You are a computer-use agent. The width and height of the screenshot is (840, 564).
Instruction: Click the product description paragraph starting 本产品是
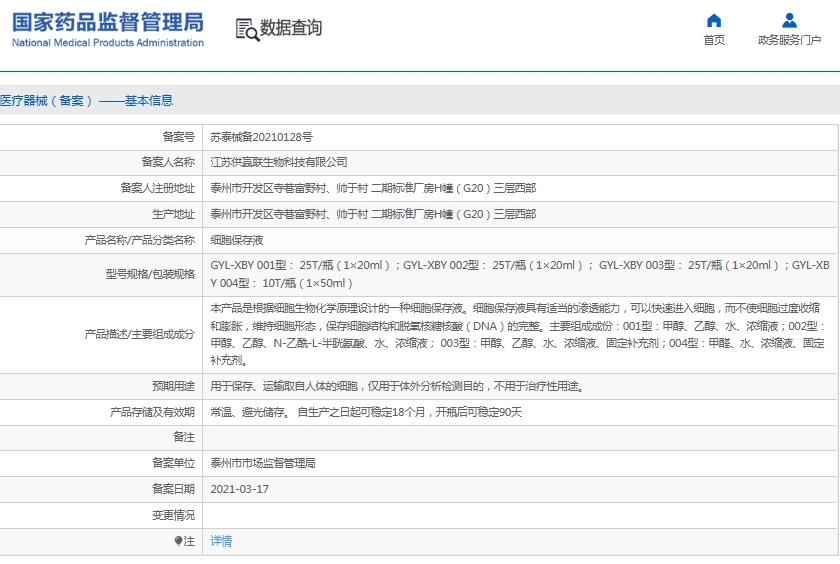click(518, 334)
